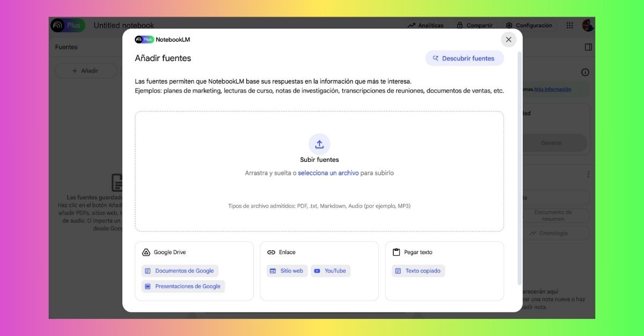The width and height of the screenshot is (644, 336).
Task: Click the Generar button in background
Action: (x=551, y=143)
